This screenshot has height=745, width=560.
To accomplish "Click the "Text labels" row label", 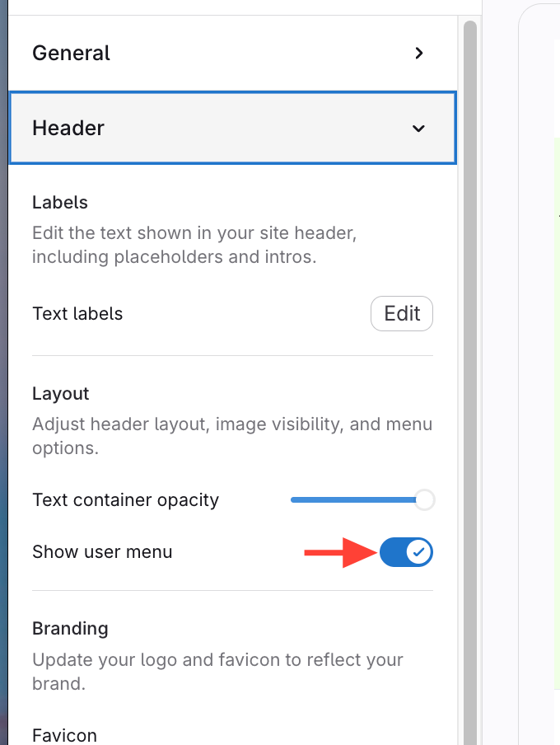I will (x=77, y=314).
